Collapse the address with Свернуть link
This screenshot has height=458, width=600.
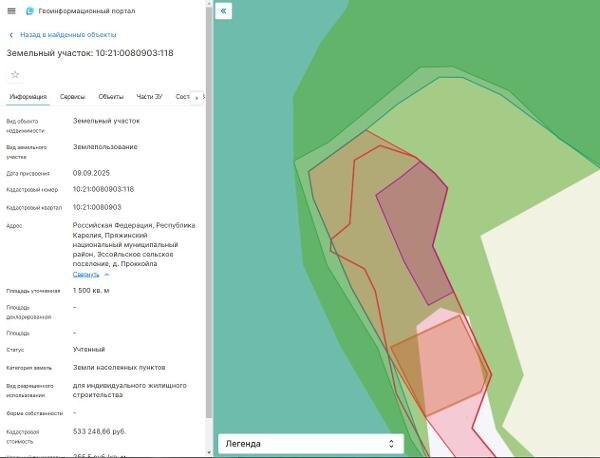(86, 274)
